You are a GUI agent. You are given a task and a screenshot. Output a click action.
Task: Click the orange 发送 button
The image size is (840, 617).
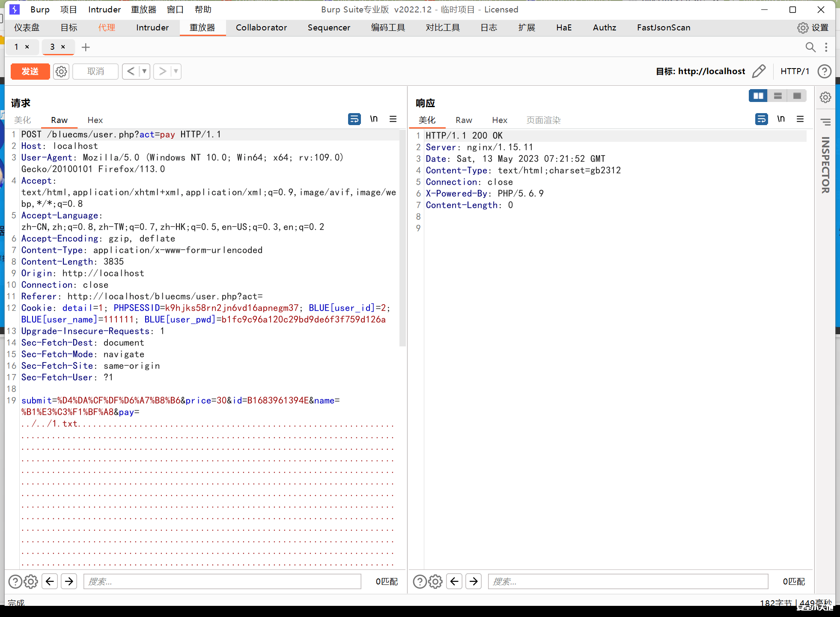pos(30,72)
